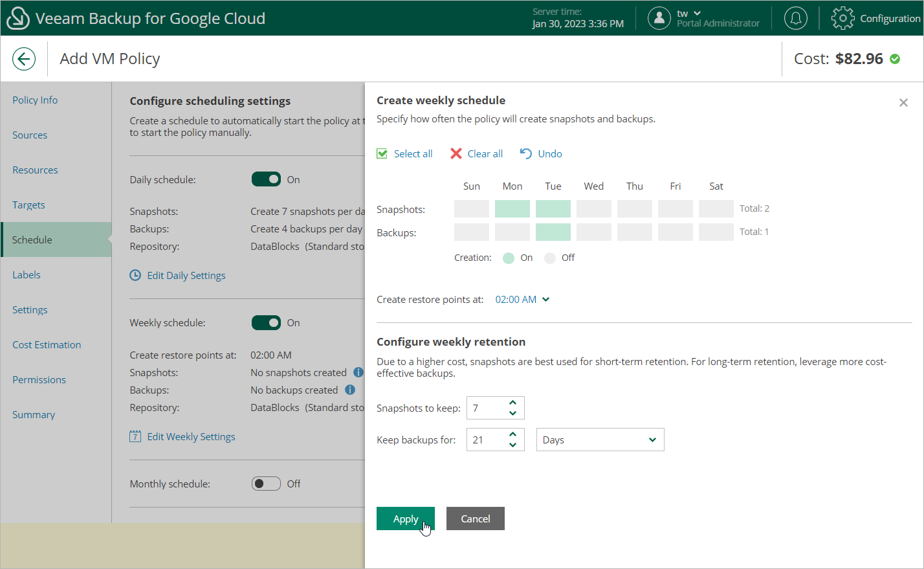Open the 02:00 AM restore points time dropdown

coord(522,299)
